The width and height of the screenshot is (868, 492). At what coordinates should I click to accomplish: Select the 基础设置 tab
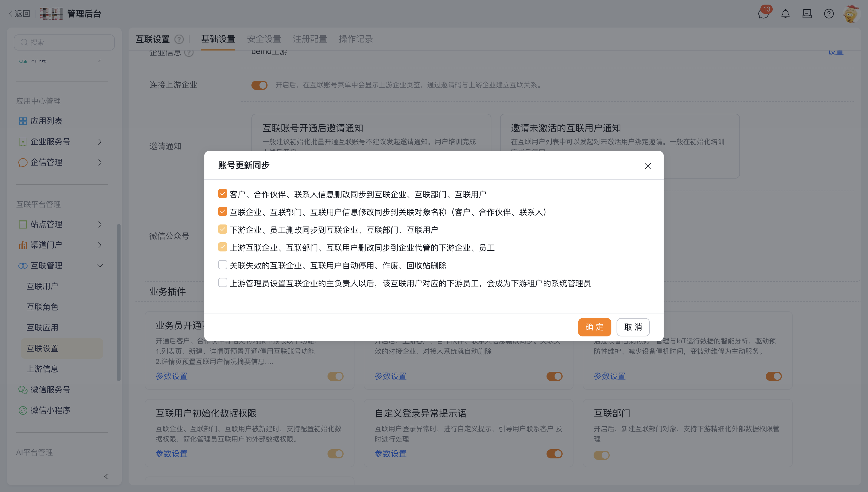[x=218, y=39]
